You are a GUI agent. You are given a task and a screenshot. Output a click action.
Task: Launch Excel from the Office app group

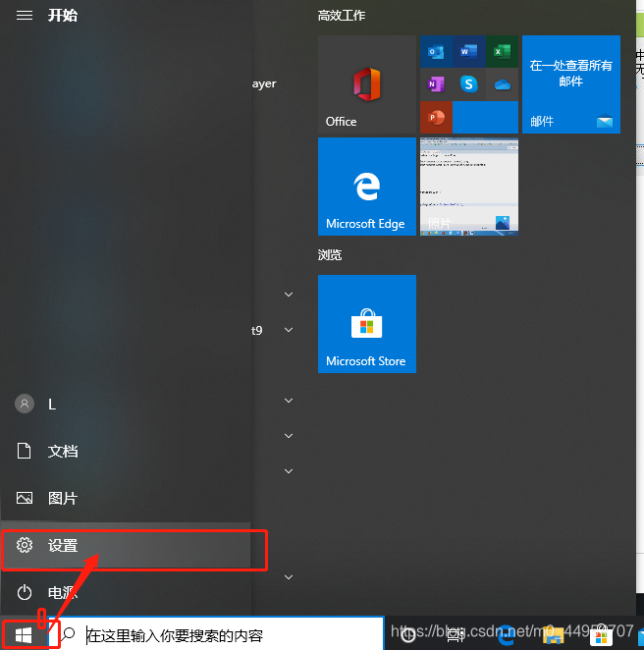coord(502,51)
